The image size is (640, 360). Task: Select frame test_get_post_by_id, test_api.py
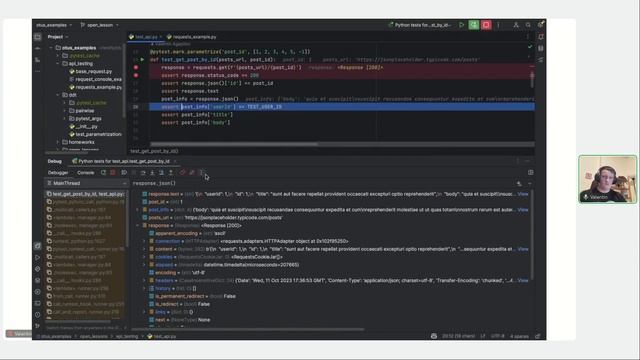(x=86, y=194)
